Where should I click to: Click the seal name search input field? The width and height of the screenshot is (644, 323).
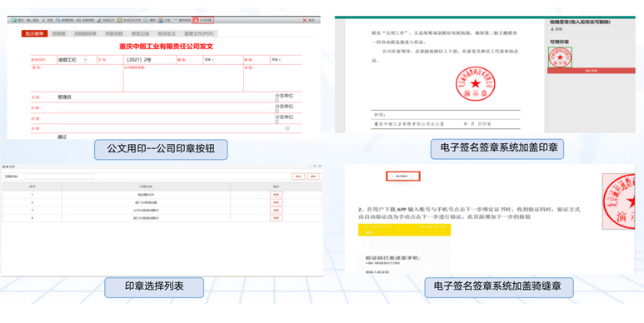pos(58,176)
